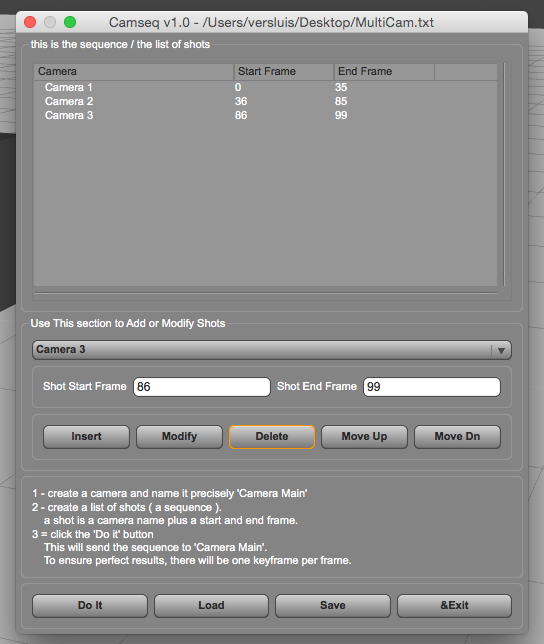
Task: Click the Insert button
Action: (x=86, y=437)
